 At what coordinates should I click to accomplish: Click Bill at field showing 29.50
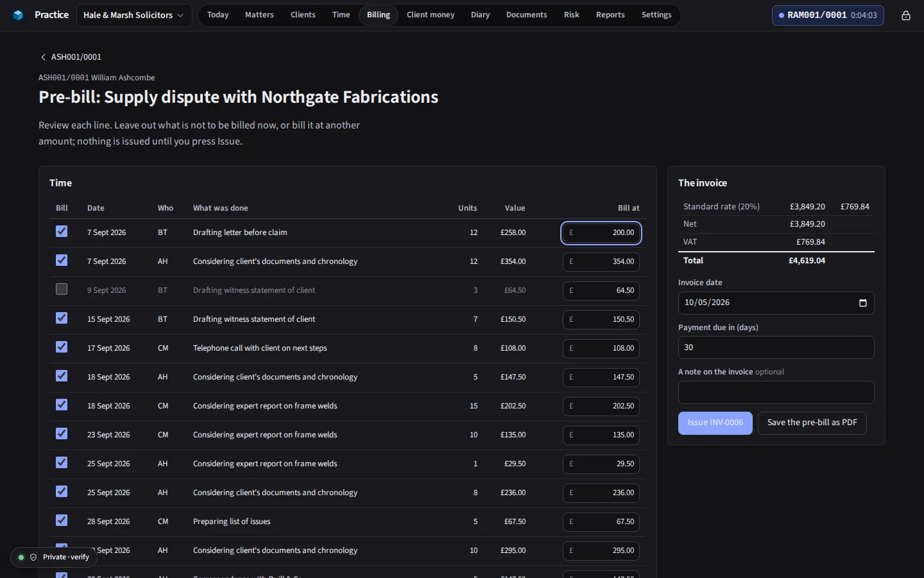(x=601, y=464)
